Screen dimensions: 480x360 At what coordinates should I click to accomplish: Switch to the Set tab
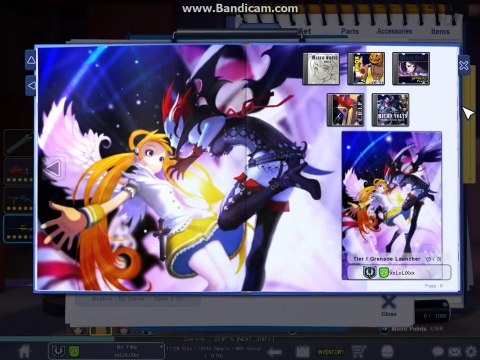coord(304,31)
